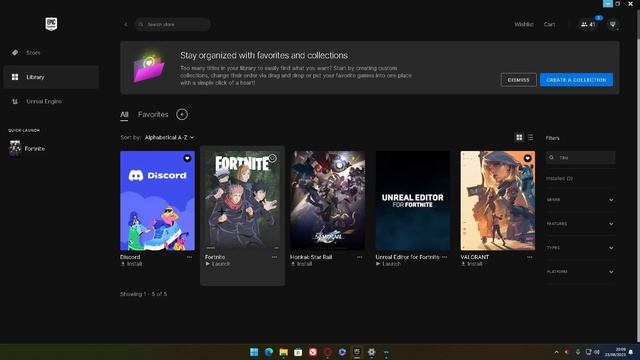640x360 pixels.
Task: Click the filter Title search field
Action: pos(581,158)
